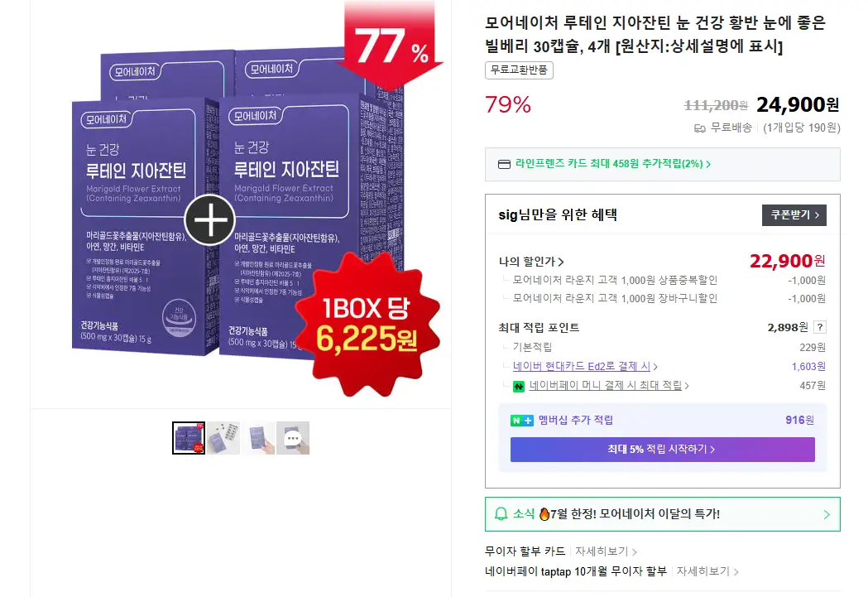
Task: Expand 무이자 할부 카드 자세히보기
Action: click(607, 551)
